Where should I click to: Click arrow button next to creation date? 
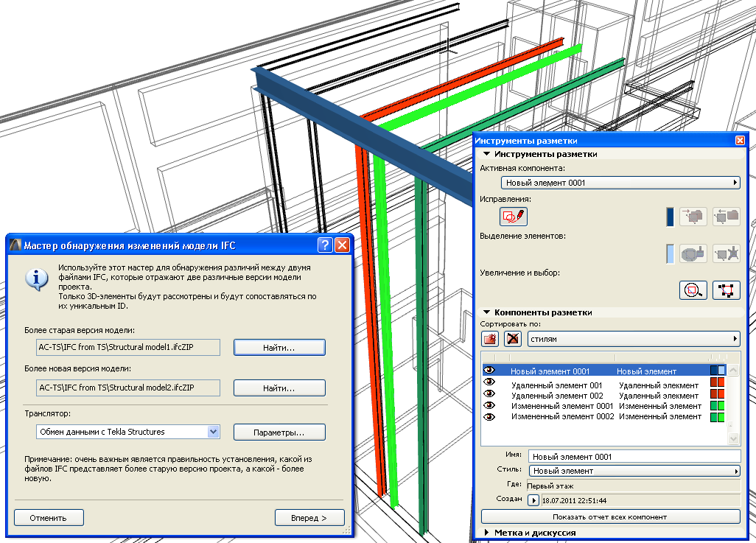tap(533, 500)
